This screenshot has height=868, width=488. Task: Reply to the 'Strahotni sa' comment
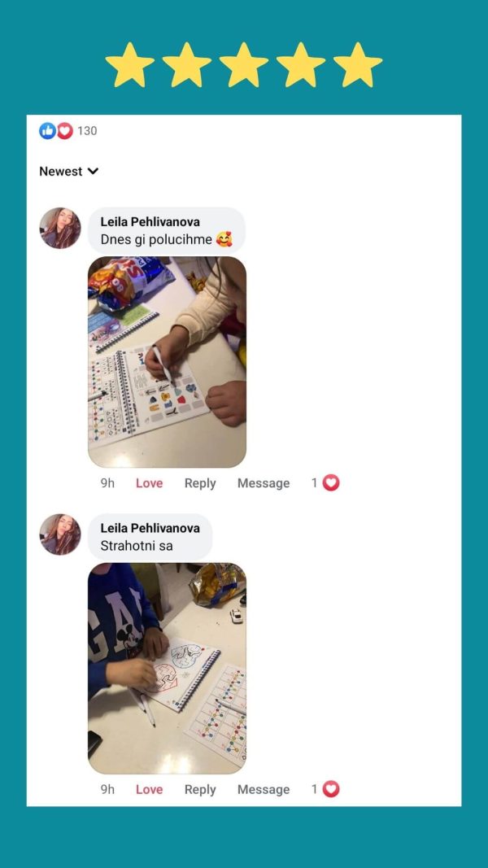(x=200, y=789)
